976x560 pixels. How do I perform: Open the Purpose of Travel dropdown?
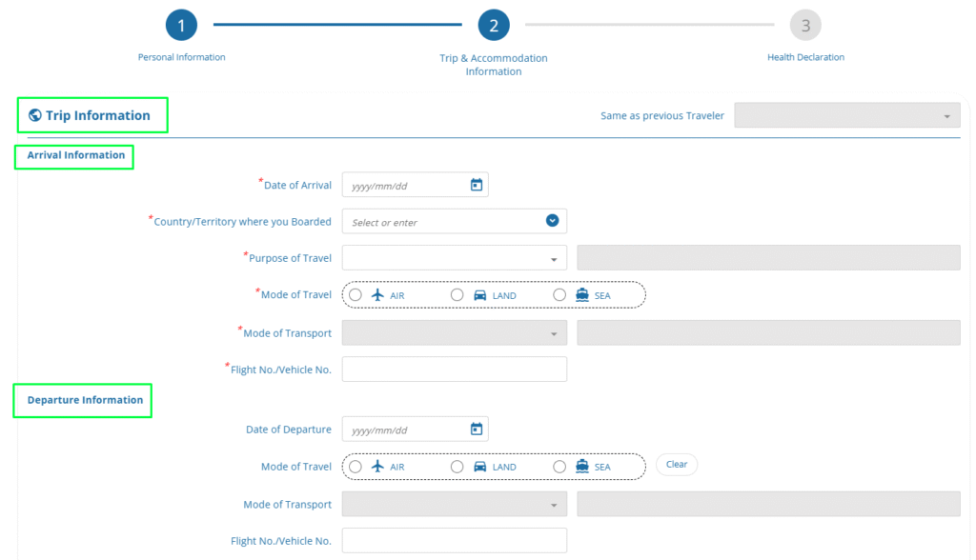(x=454, y=258)
